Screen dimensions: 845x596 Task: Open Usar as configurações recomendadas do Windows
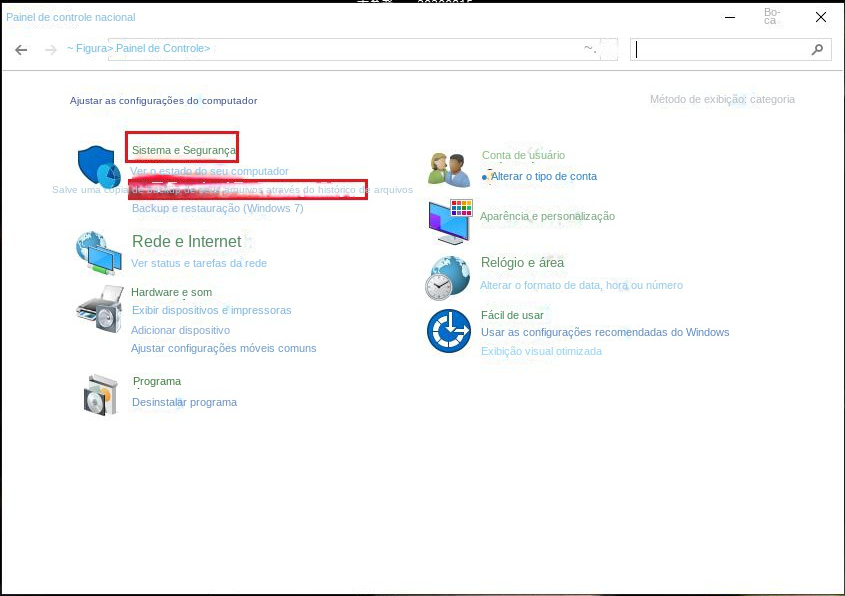[x=605, y=332]
